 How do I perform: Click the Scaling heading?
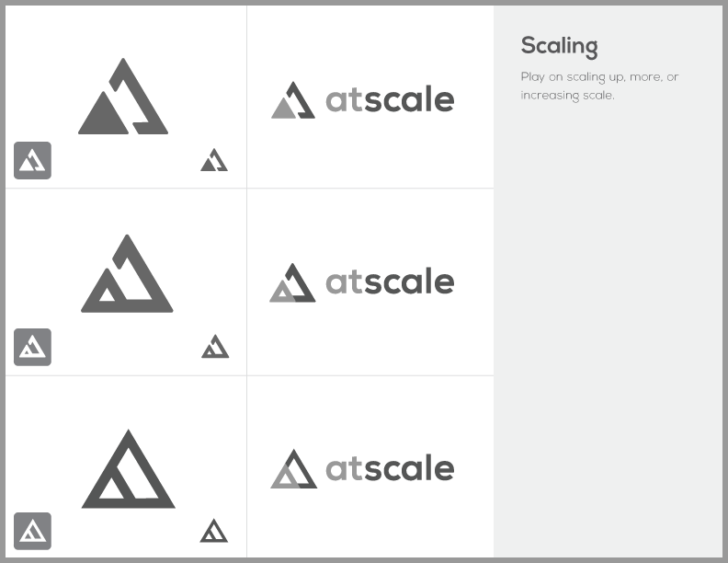click(x=559, y=46)
